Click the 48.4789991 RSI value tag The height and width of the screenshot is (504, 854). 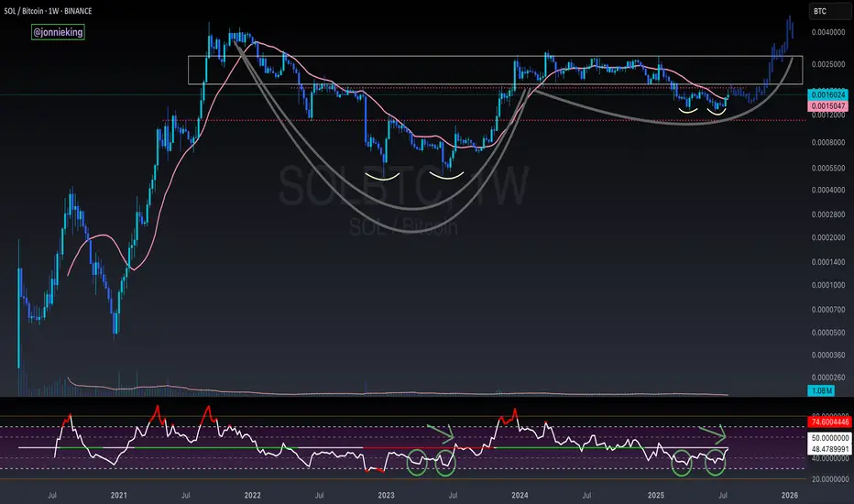coord(829,449)
